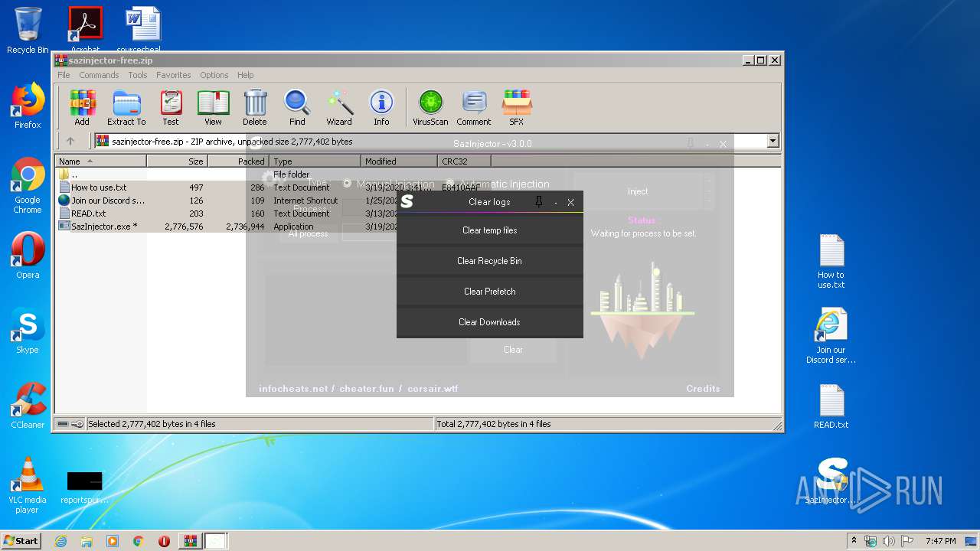Click Clear temp files button
This screenshot has height=551, width=980.
coord(490,230)
